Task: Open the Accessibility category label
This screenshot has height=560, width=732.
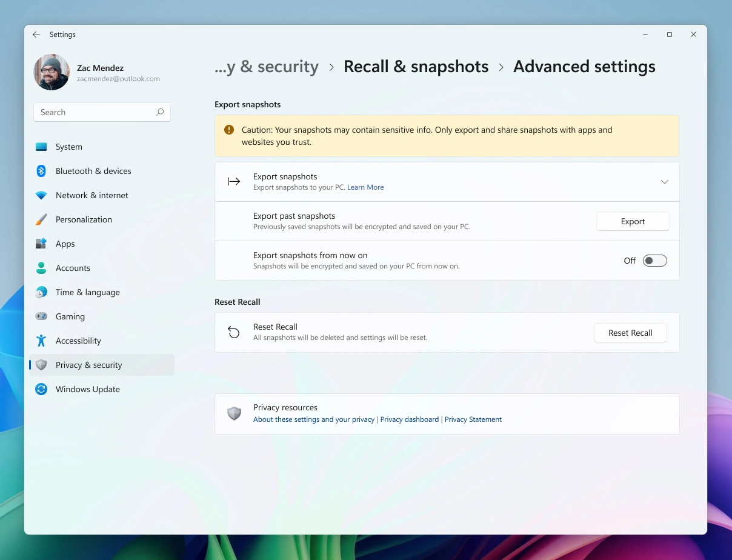Action: 78,341
